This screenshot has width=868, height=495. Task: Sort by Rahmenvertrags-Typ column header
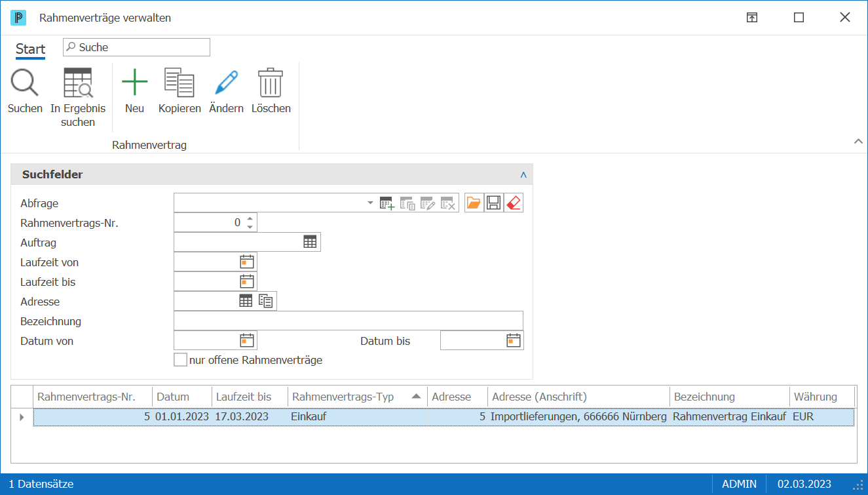point(358,397)
